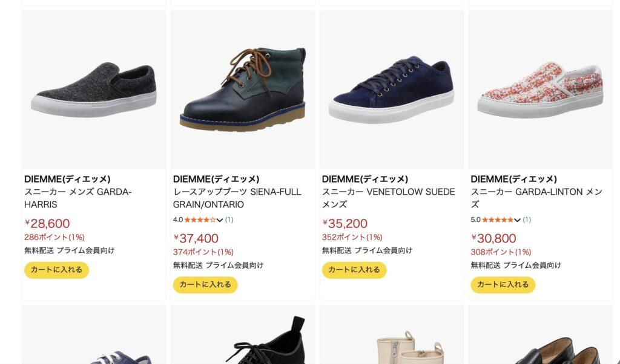Image resolution: width=620 pixels, height=364 pixels.
Task: Open the red tweed GARDA-LINTON sneaker image
Action: (540, 88)
